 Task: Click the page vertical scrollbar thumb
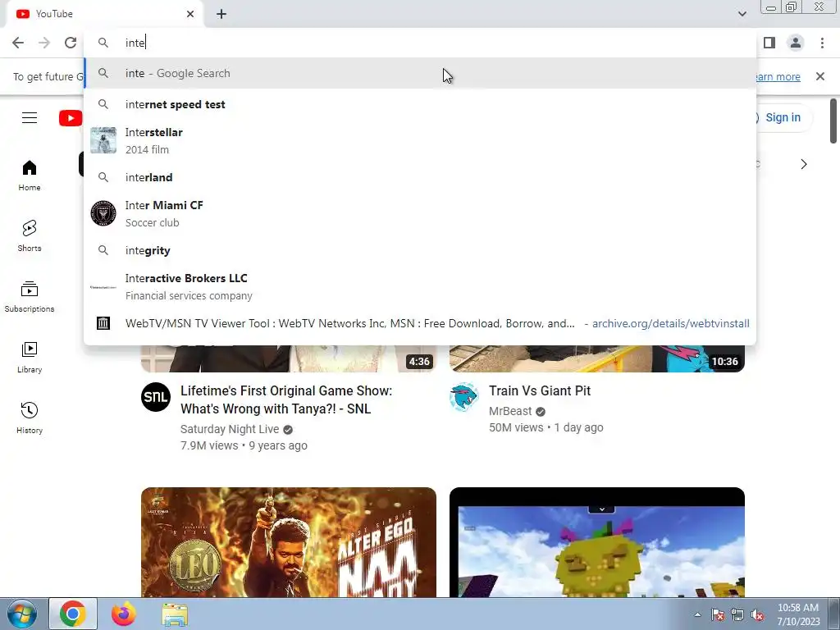833,121
